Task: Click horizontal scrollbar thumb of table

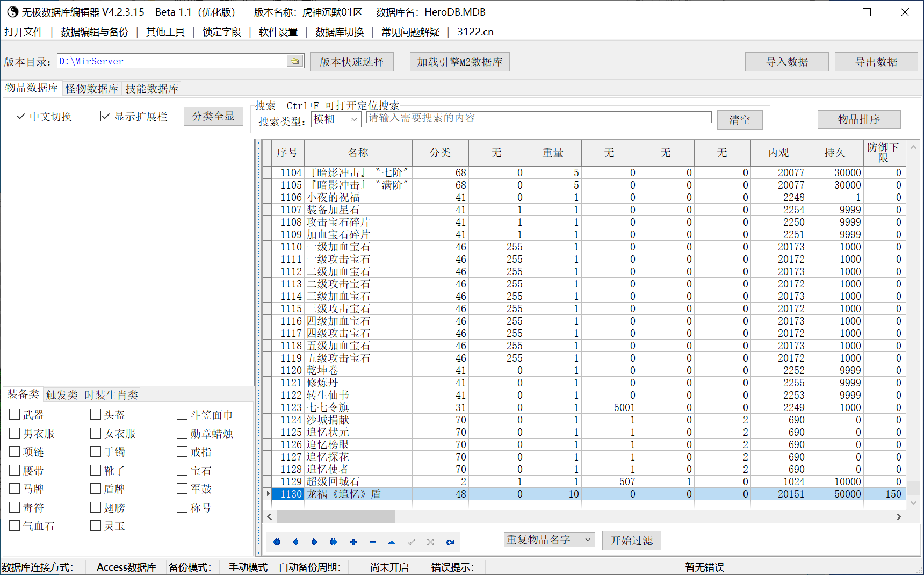Action: pos(336,516)
